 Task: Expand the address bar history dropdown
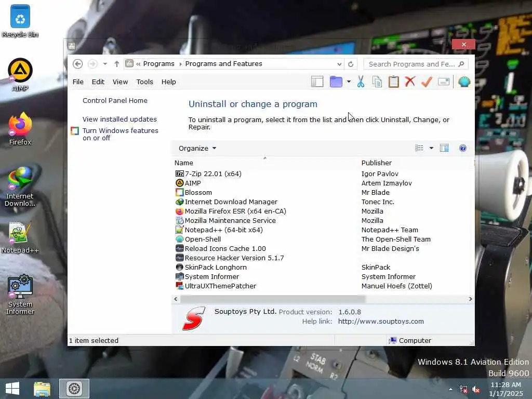[339, 64]
